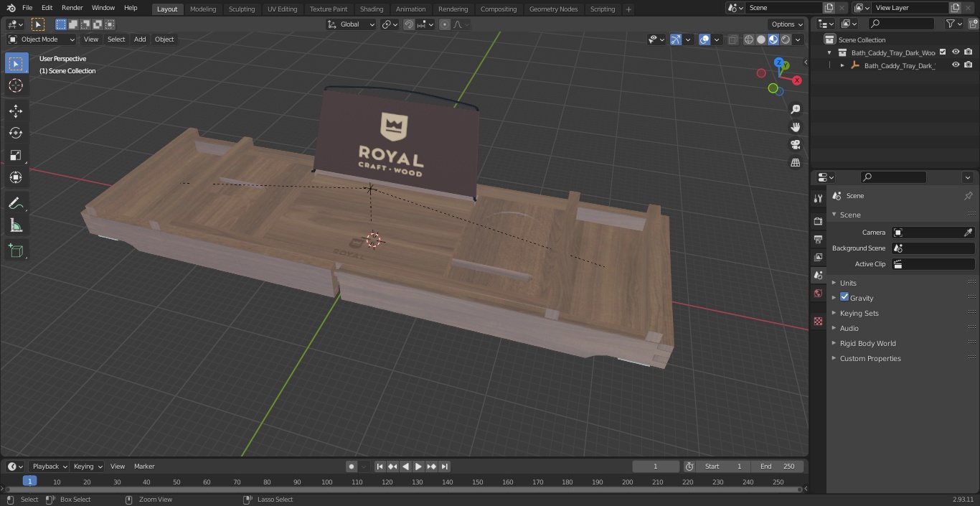Screen dimensions: 980x506
Task: Switch perspective/orthographic grid icon
Action: 795,163
